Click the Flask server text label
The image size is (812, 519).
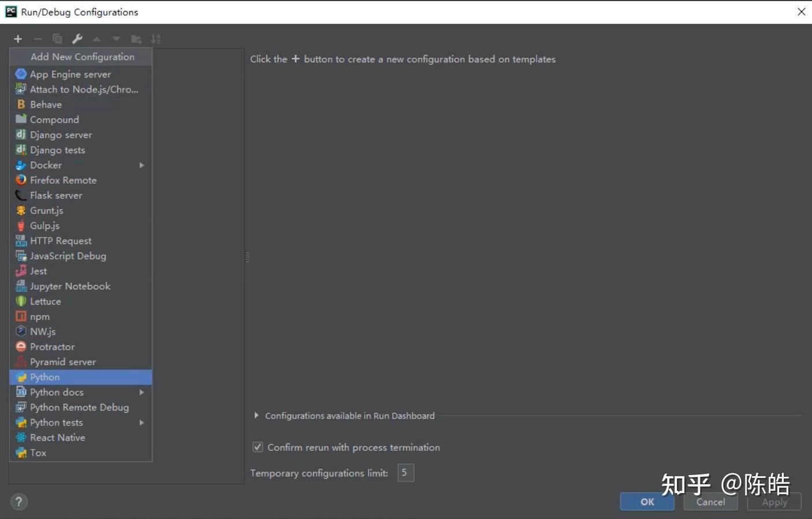tap(56, 195)
